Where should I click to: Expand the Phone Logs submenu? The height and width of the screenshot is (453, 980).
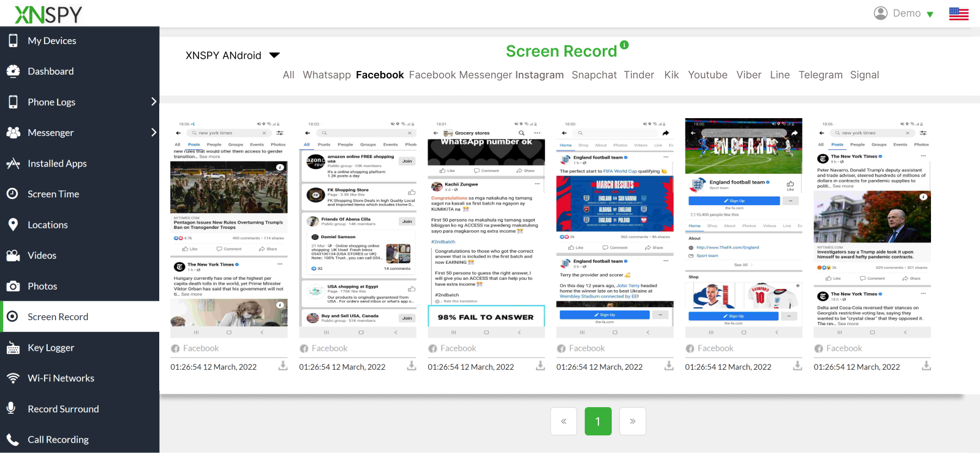point(154,102)
